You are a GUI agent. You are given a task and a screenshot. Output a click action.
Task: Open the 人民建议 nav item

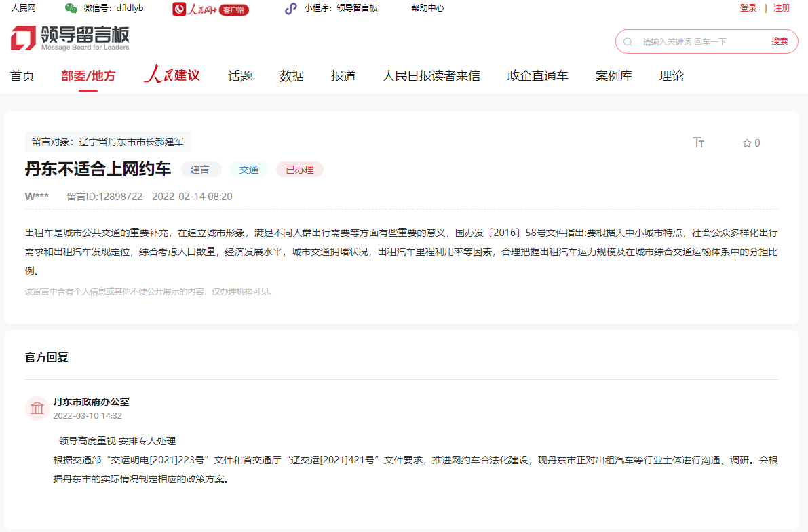[x=172, y=75]
